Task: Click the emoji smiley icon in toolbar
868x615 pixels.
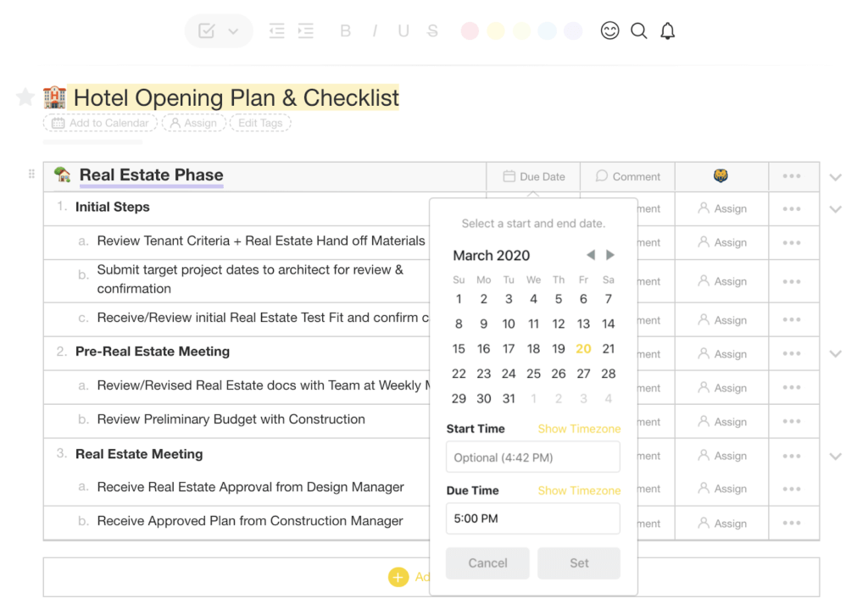Action: [609, 31]
